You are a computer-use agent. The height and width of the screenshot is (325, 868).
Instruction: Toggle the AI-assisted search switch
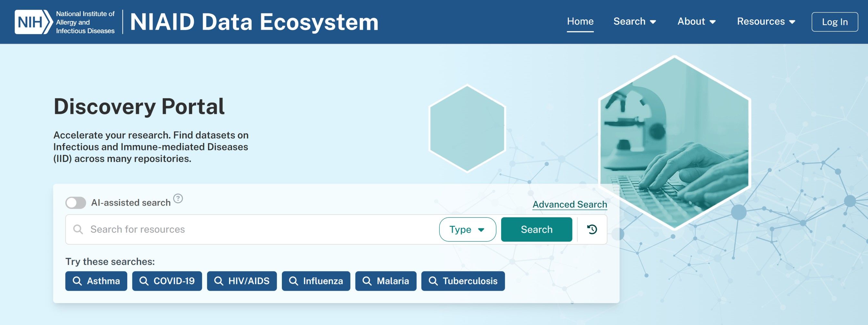[x=76, y=203]
